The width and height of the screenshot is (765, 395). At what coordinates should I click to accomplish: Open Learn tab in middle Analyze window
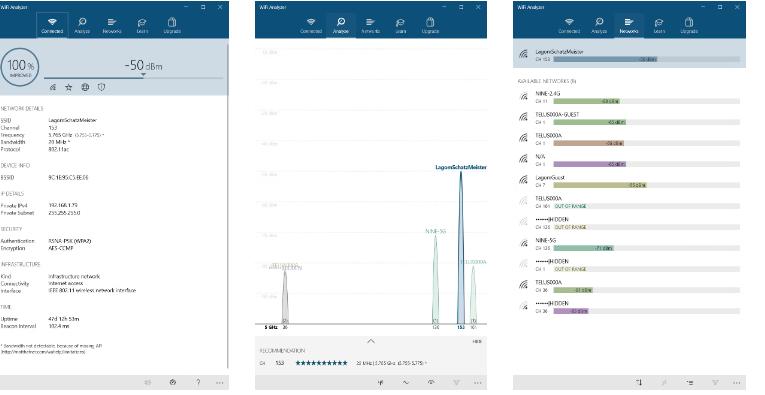click(x=401, y=25)
